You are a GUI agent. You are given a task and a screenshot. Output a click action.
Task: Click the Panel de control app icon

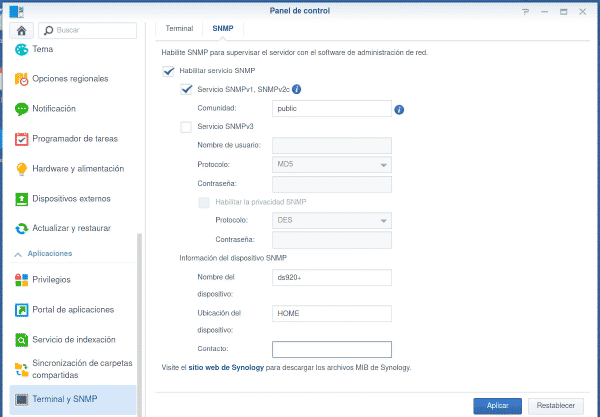point(16,11)
